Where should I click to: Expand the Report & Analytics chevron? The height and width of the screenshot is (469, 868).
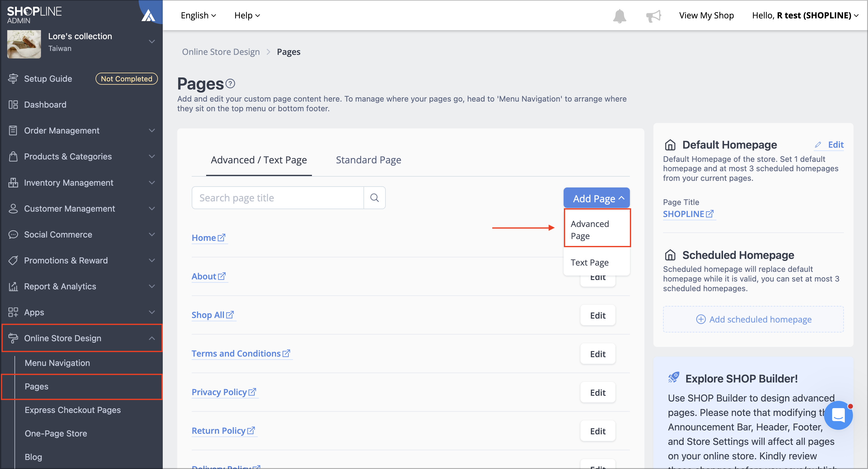[x=152, y=286]
